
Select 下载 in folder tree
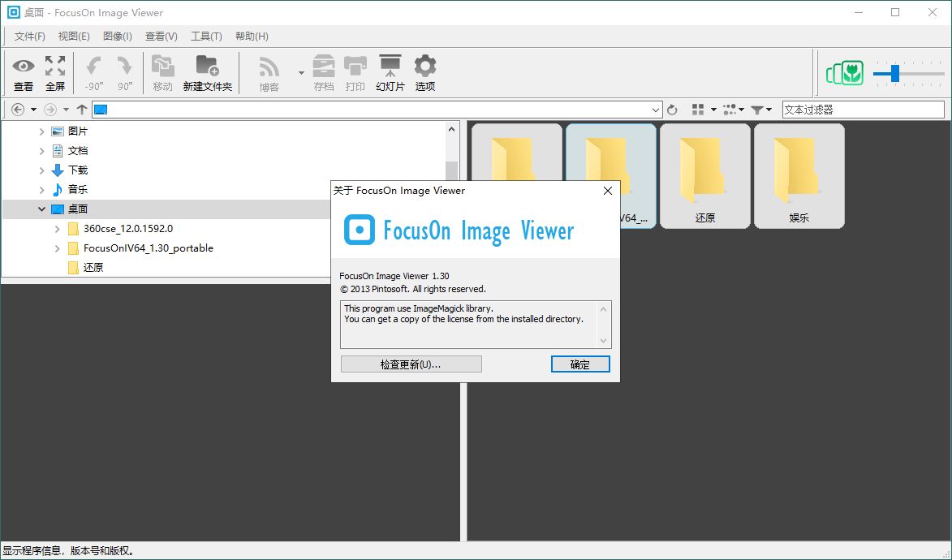tap(78, 170)
